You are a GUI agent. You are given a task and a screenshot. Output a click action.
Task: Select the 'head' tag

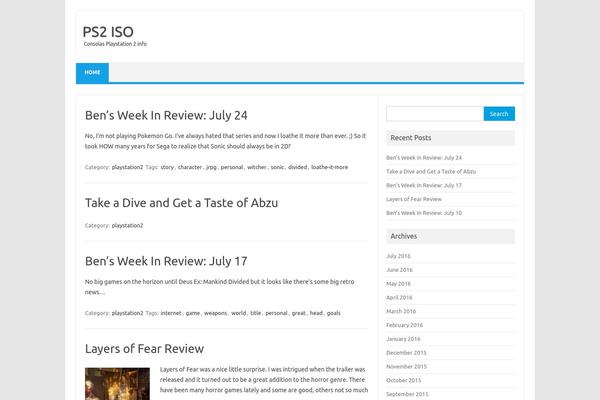click(316, 313)
